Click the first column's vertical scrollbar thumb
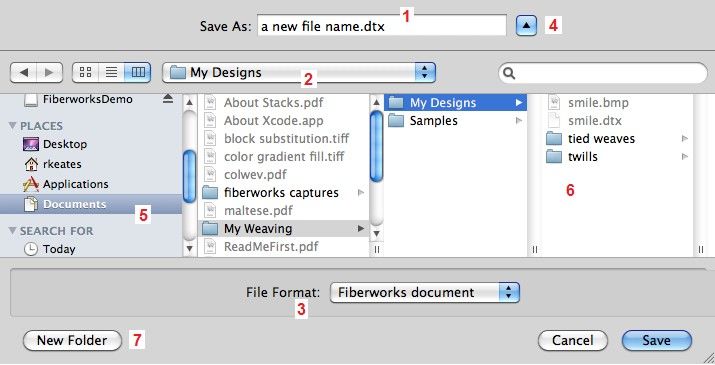 click(x=189, y=177)
